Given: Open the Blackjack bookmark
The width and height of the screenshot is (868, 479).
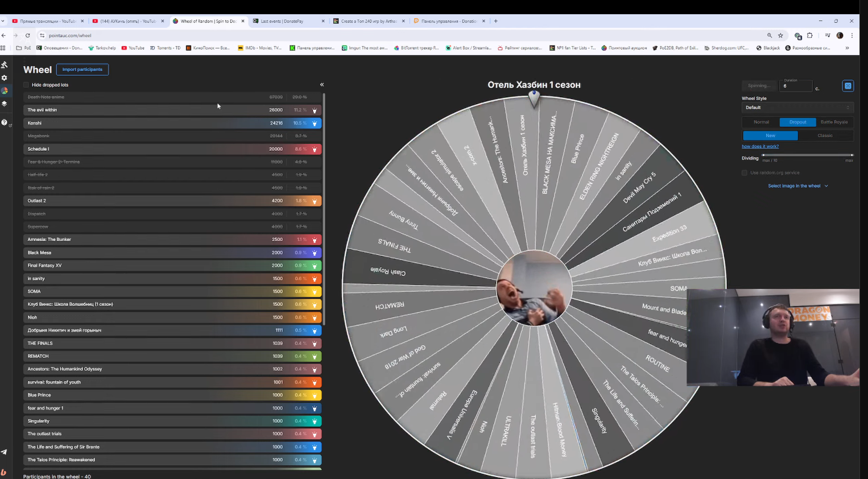Looking at the screenshot, I should 768,48.
